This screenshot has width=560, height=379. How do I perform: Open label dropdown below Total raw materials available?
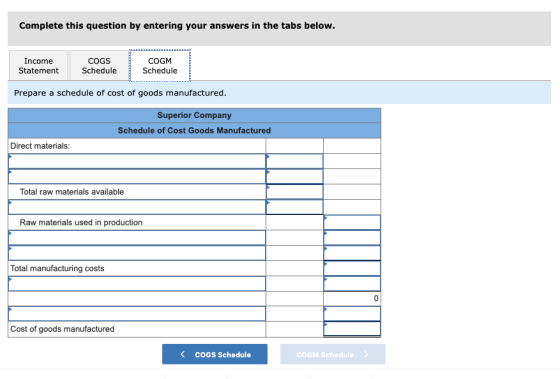[137, 207]
